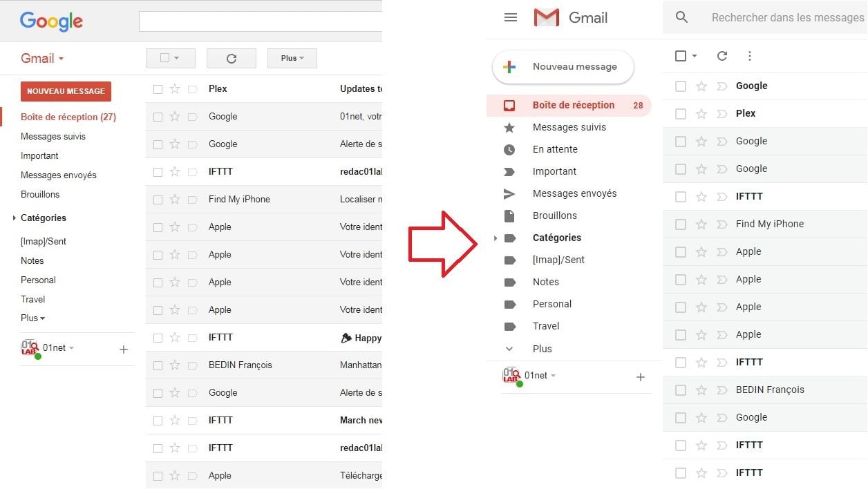Click the plus icon beside 01net in new Gmail
Image resolution: width=868 pixels, height=489 pixels.
click(x=641, y=377)
